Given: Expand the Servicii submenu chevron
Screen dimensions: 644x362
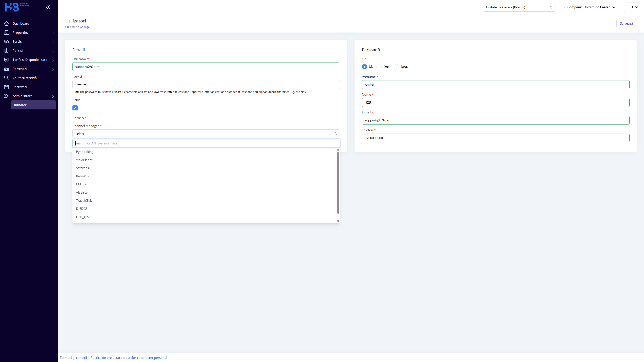Looking at the screenshot, I should tap(53, 42).
